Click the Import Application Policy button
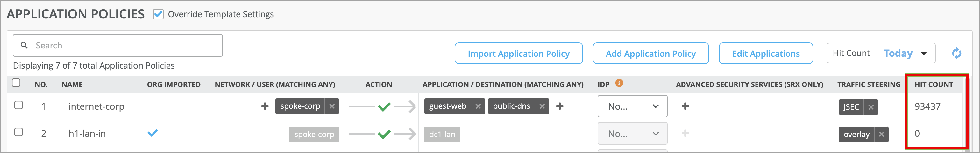 point(519,54)
